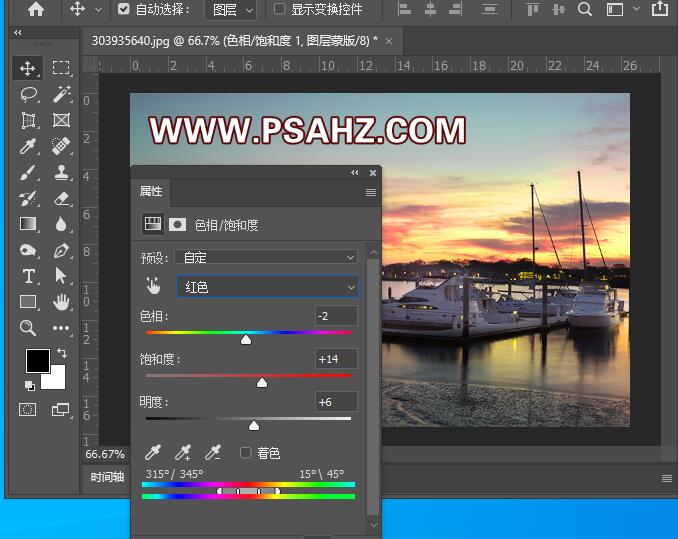
Task: Pick the Subtract from Sample eyedropper
Action: point(213,453)
